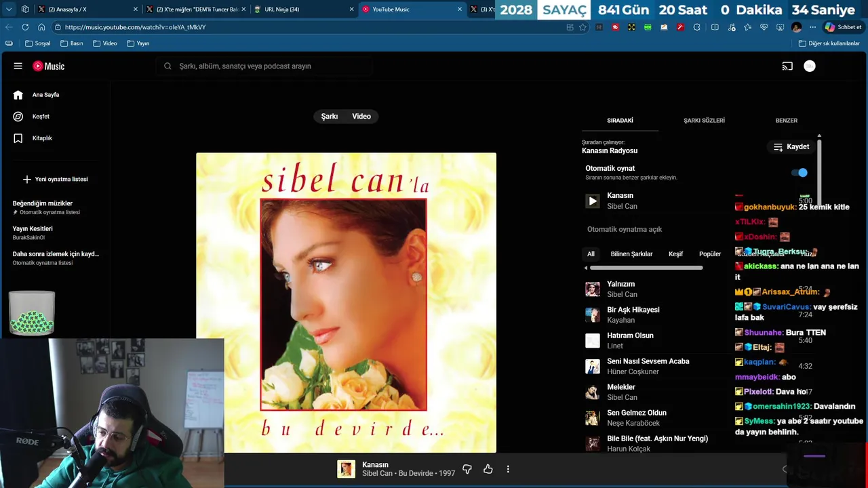This screenshot has width=868, height=488.
Task: Click the music search input field
Action: point(264,66)
